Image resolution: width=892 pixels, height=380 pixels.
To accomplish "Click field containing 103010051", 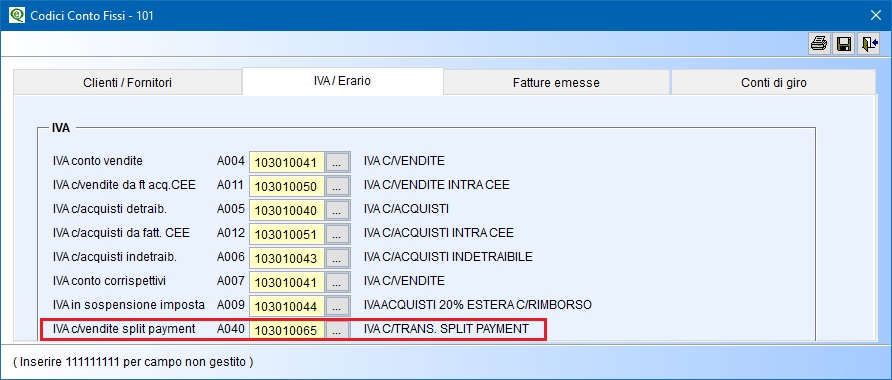I will coord(287,234).
